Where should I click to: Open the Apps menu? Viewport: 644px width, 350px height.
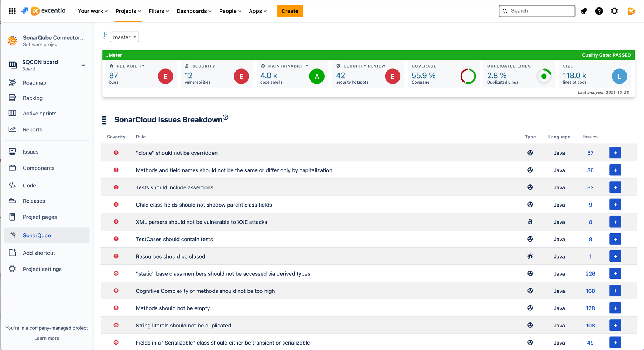tap(258, 11)
